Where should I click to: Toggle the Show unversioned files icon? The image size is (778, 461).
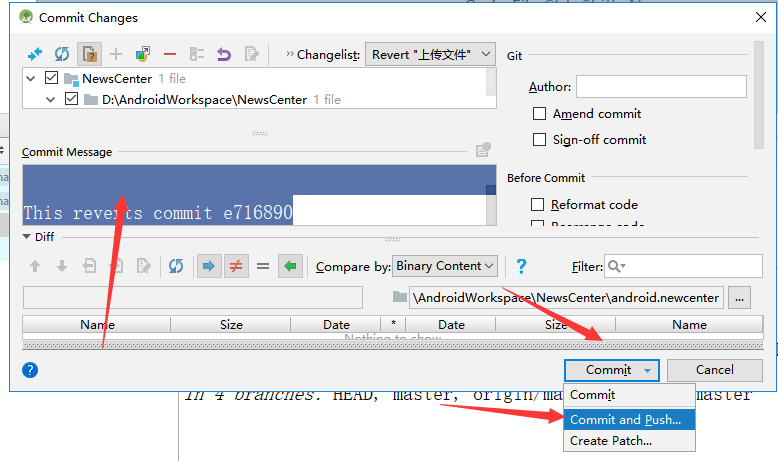[x=89, y=54]
